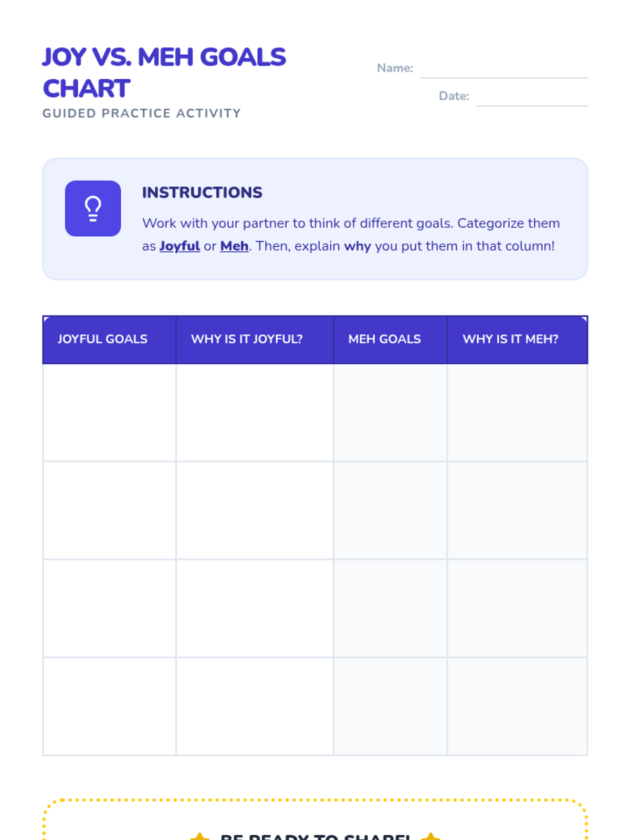630x840 pixels.
Task: Click first empty cell under Joyful Goals
Action: pos(109,413)
